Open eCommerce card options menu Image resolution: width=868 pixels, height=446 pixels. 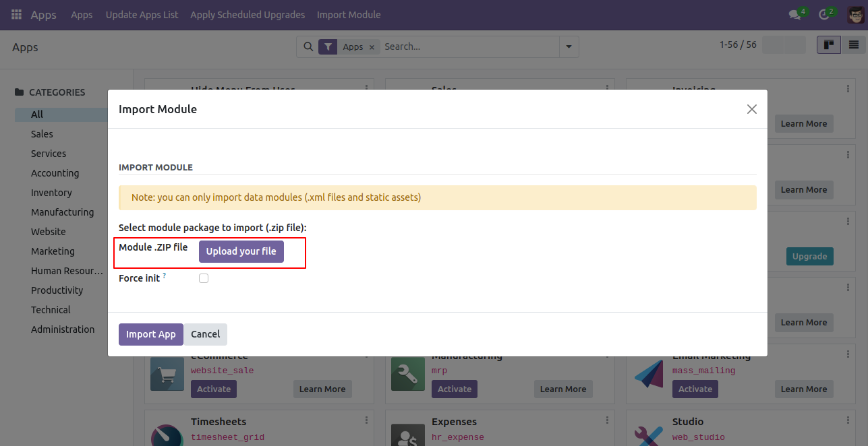367,356
